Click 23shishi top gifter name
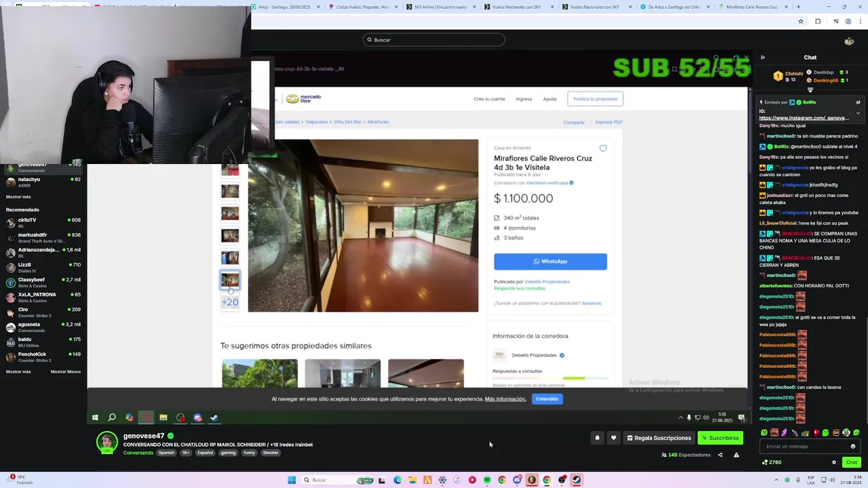Viewport: 868px width, 488px height. click(x=794, y=73)
